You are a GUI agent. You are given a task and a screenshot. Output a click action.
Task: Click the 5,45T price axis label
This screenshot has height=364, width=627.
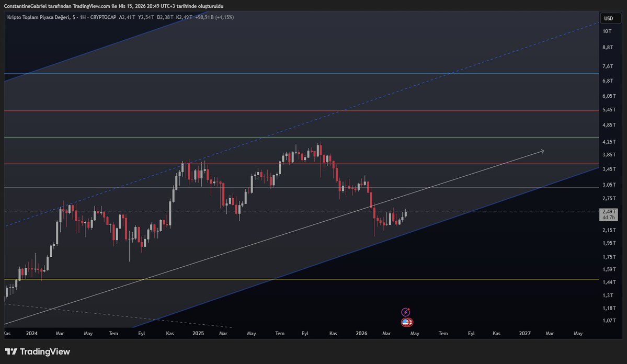(x=609, y=110)
